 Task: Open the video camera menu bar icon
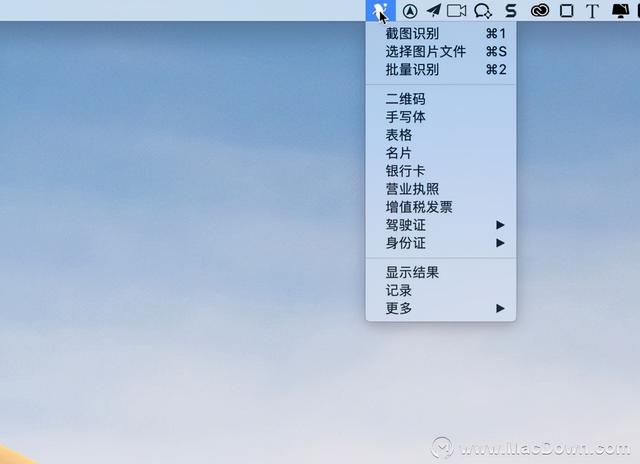457,11
